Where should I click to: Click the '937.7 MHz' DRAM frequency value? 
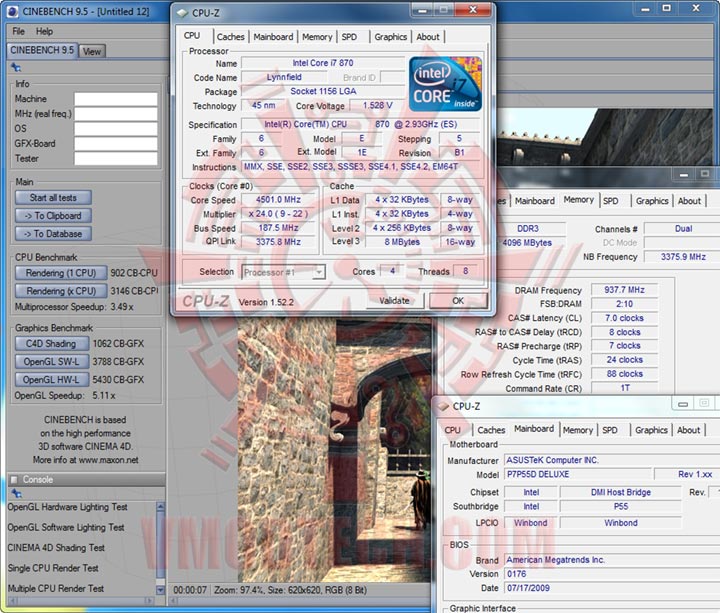pyautogui.click(x=624, y=290)
